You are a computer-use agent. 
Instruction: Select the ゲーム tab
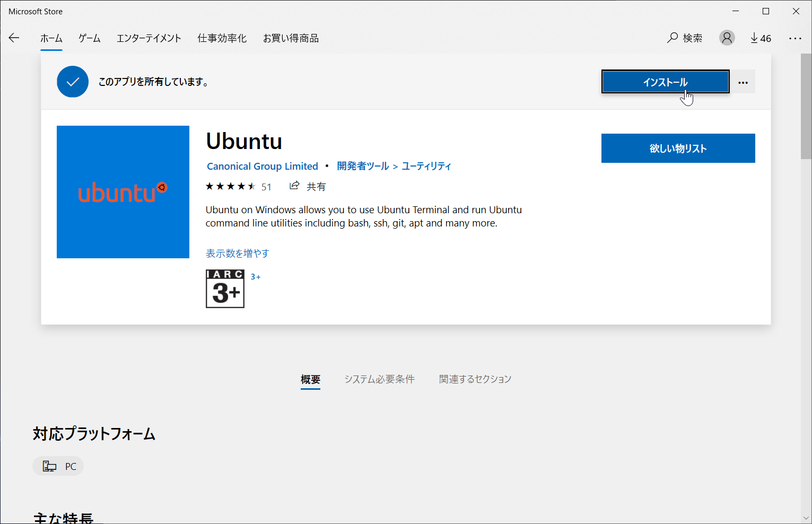[x=90, y=38]
